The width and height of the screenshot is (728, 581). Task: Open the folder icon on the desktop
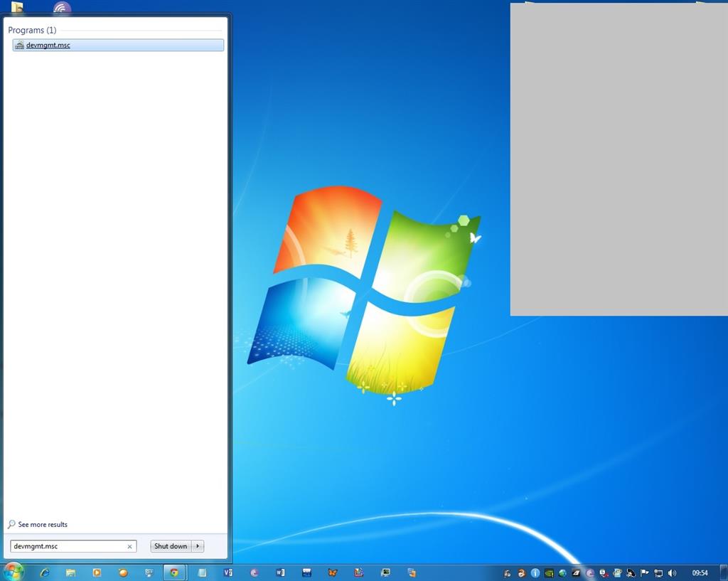click(x=17, y=6)
